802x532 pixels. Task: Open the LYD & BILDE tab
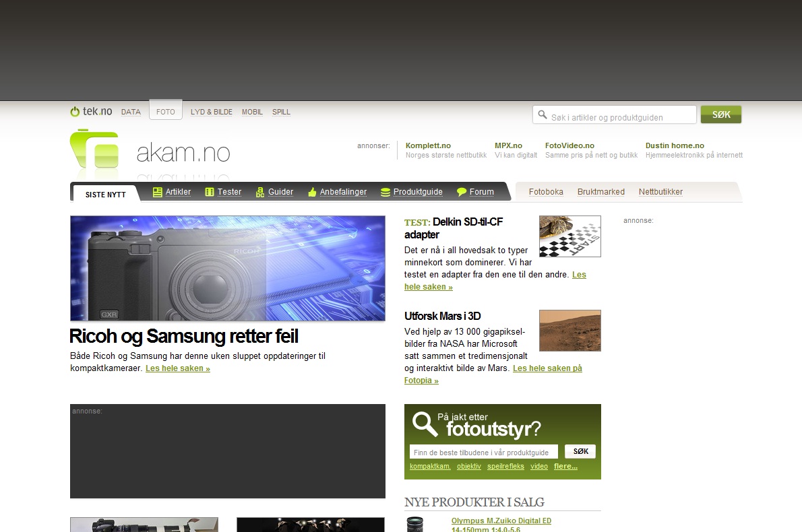coord(211,112)
